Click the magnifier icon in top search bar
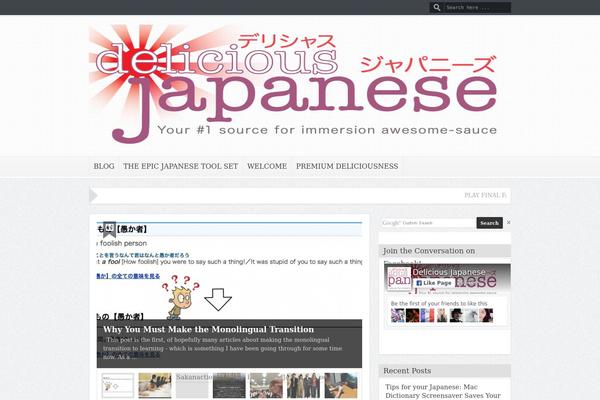This screenshot has height=400, width=600. pos(437,7)
